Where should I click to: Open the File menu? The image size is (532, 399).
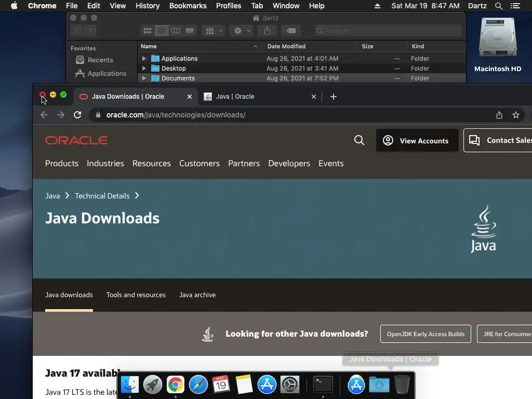(72, 6)
